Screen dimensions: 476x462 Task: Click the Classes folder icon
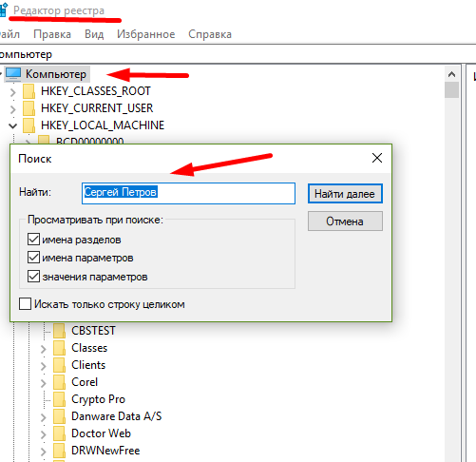tap(59, 348)
